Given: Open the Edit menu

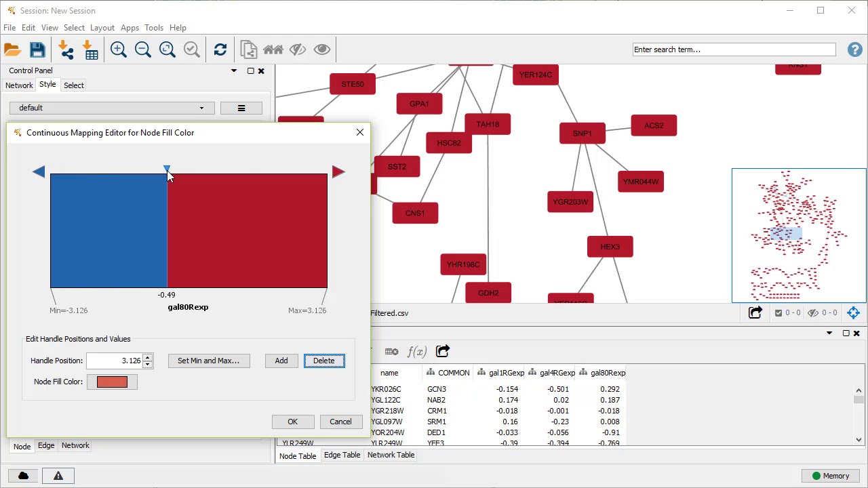Looking at the screenshot, I should tap(28, 28).
